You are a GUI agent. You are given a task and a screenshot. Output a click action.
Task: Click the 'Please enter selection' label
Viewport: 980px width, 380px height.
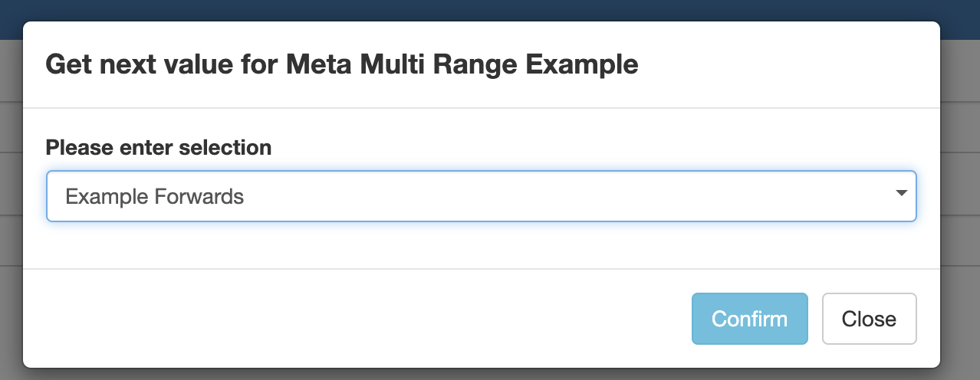(x=158, y=147)
